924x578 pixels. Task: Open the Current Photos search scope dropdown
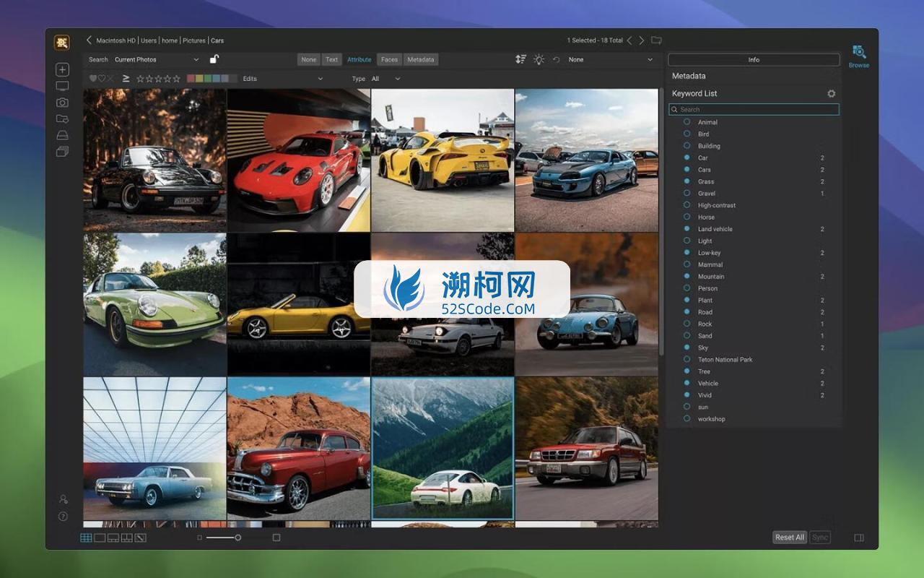[157, 59]
